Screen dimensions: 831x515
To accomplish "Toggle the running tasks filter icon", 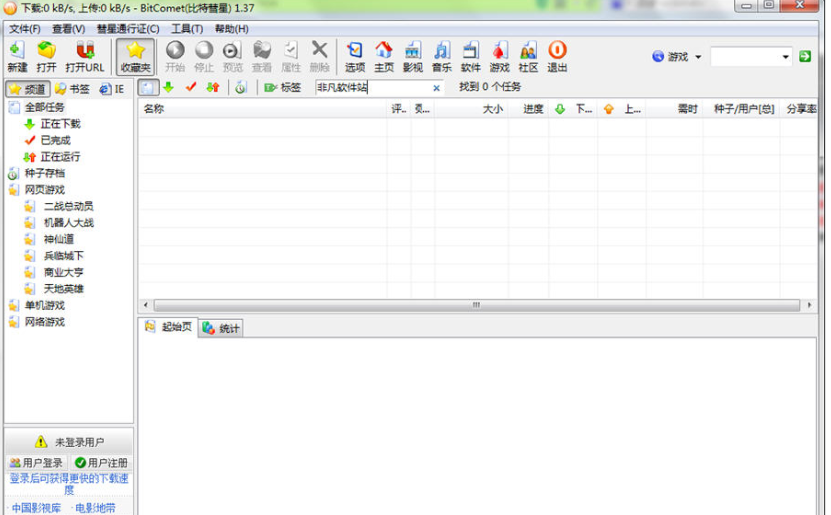I will click(213, 87).
